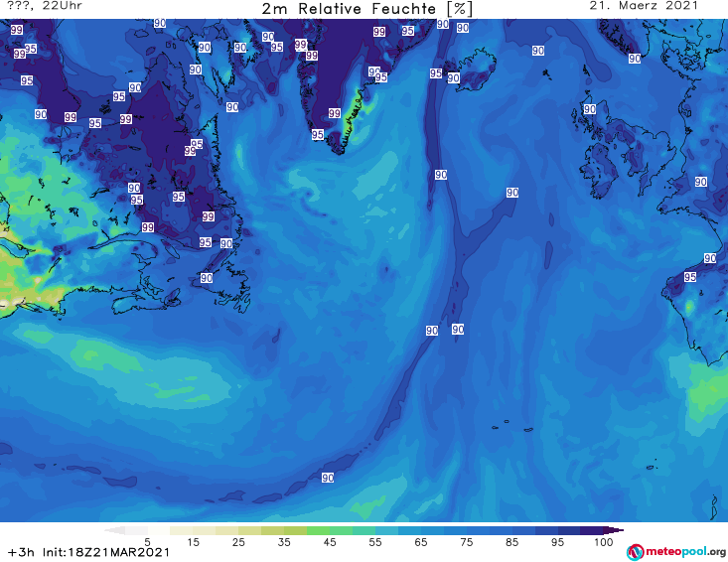Pick the white arrow tip at the color scale start

tap(114, 530)
